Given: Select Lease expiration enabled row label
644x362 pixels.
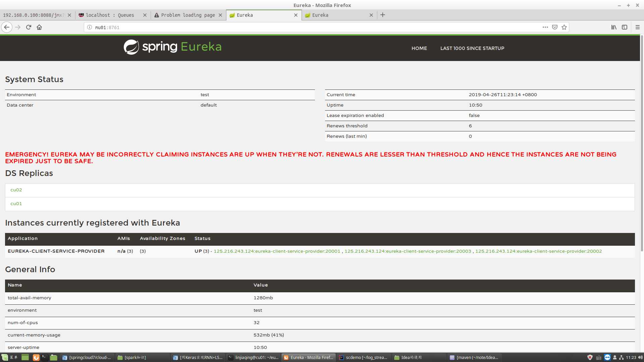Looking at the screenshot, I should [x=355, y=115].
